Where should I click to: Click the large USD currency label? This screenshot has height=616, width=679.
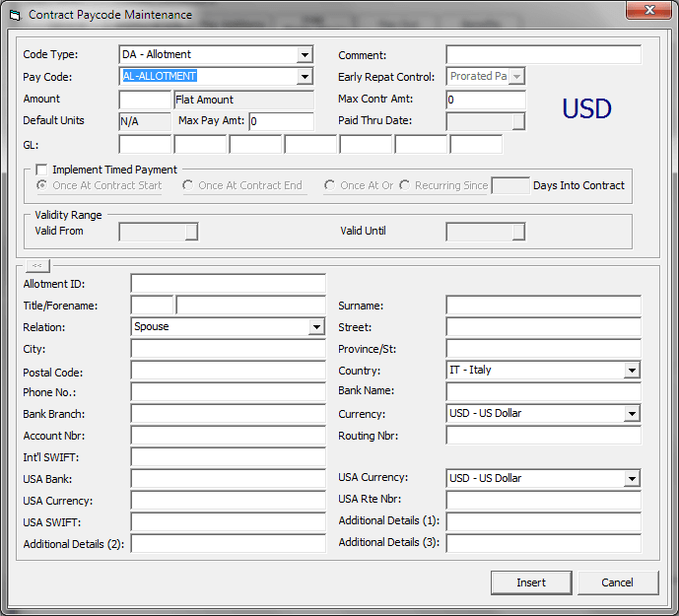tap(586, 108)
